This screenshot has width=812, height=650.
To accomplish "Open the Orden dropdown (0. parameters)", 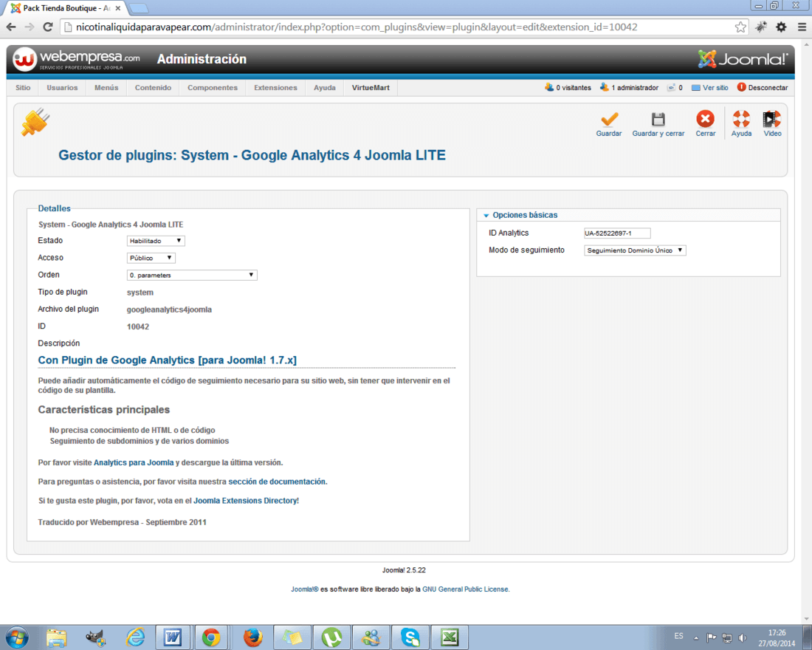I will pos(192,276).
